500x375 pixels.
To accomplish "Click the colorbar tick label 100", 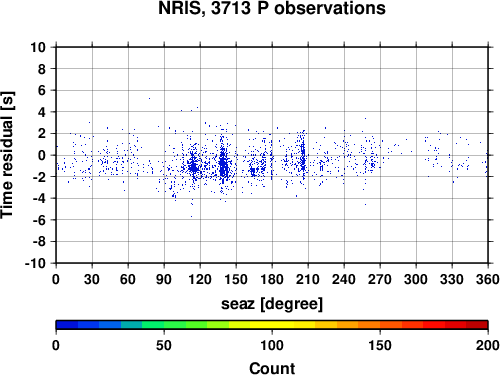I will point(272,345).
